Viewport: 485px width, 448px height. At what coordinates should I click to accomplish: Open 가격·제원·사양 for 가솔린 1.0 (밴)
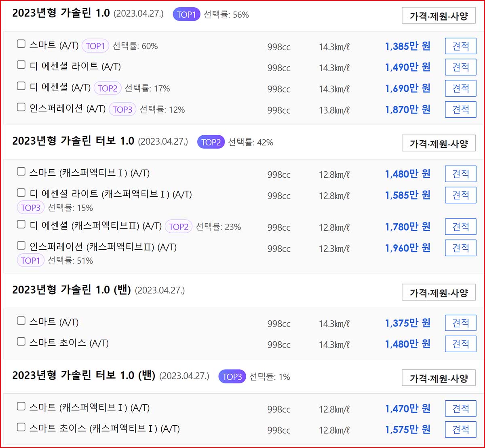coord(439,292)
